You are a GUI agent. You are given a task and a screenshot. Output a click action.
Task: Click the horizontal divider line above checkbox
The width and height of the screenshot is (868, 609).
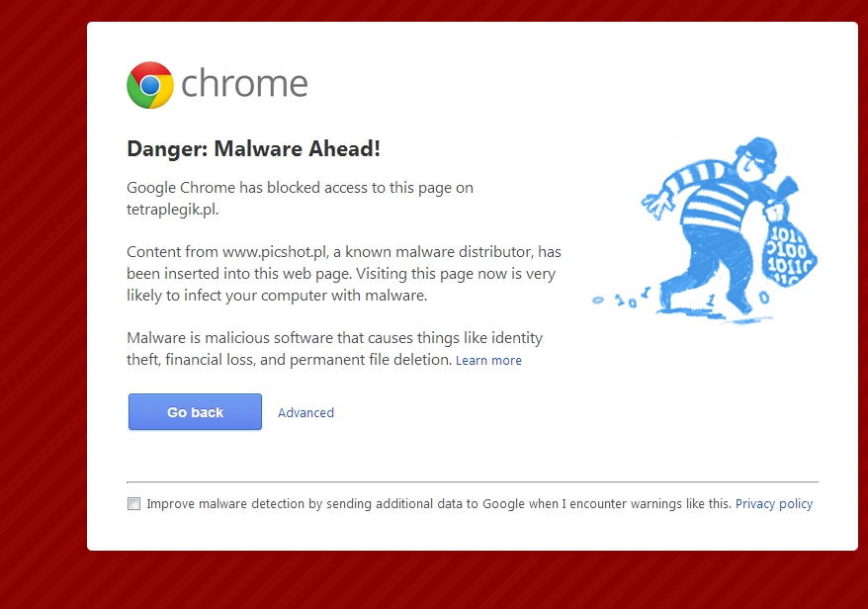coord(473,482)
